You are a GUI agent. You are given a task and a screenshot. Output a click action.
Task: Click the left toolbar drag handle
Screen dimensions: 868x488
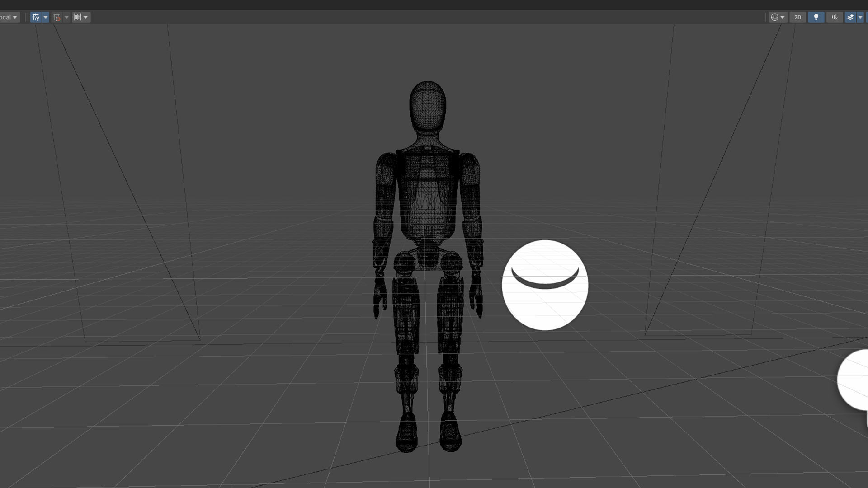26,17
